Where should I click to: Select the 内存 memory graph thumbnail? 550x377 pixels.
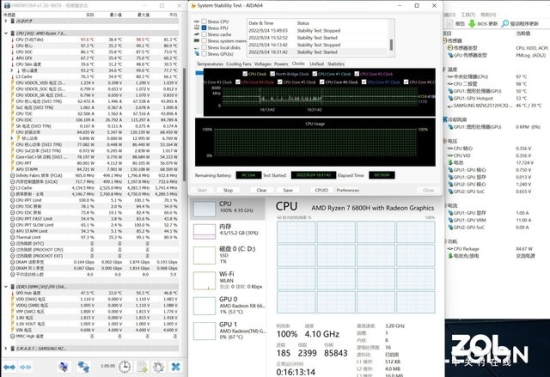[204, 231]
